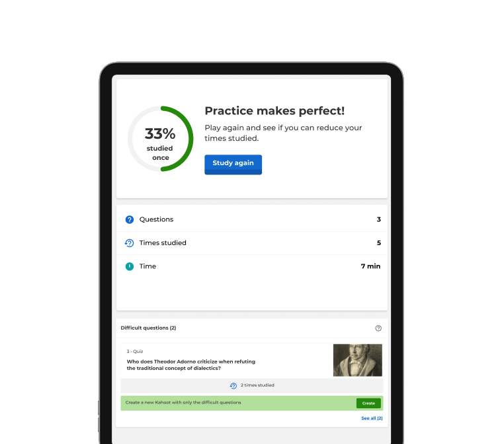Click the Practice makes perfect! heading

pyautogui.click(x=274, y=111)
